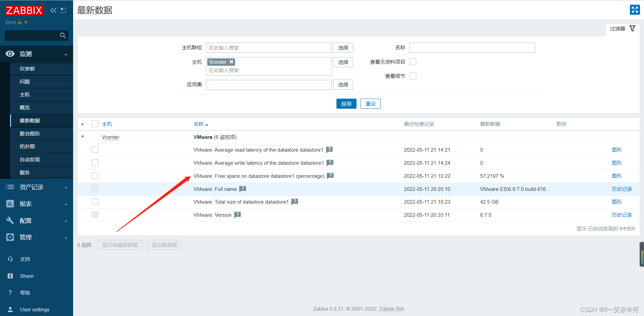644x316 pixels.
Task: Expand the Configuration menu section chevron
Action: [x=66, y=221]
